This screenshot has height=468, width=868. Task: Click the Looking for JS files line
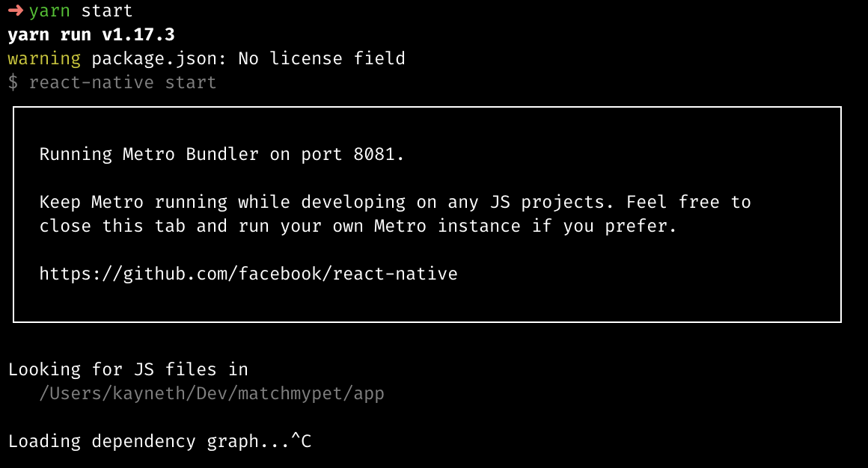128,369
